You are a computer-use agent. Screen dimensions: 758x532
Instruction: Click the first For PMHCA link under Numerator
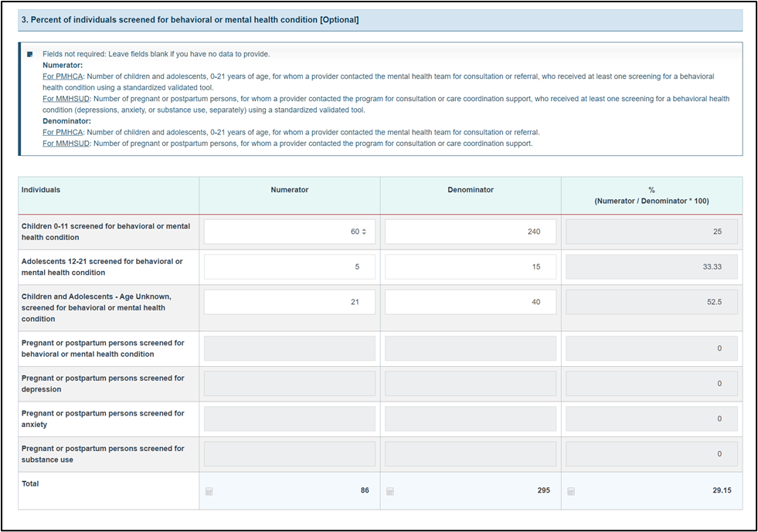pos(63,76)
